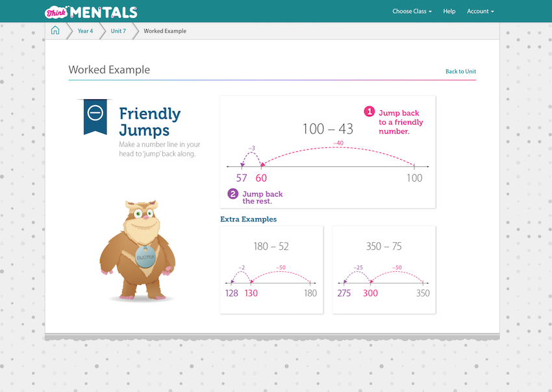Click the 180 – 52 example card
The width and height of the screenshot is (552, 392).
pyautogui.click(x=271, y=270)
